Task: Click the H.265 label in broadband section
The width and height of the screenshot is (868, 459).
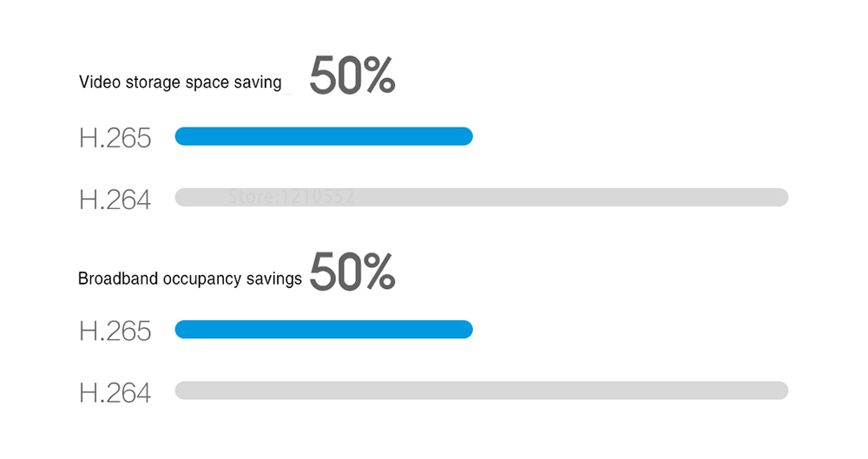Action: [x=115, y=331]
